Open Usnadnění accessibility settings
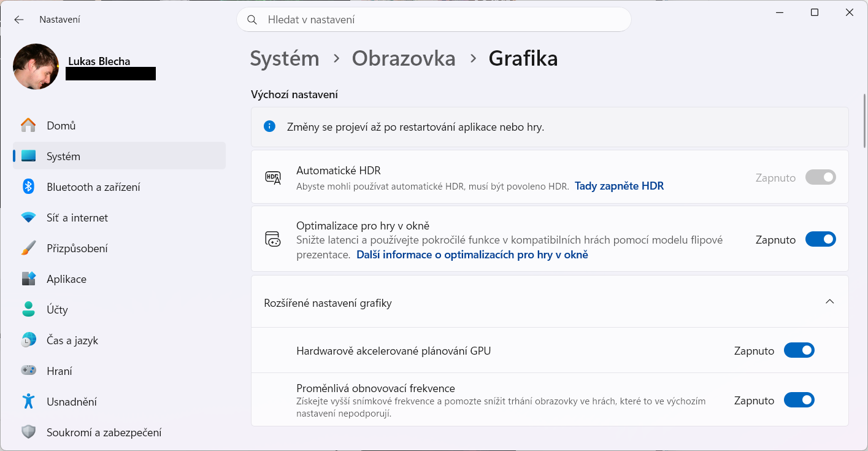The height and width of the screenshot is (451, 868). point(119,401)
